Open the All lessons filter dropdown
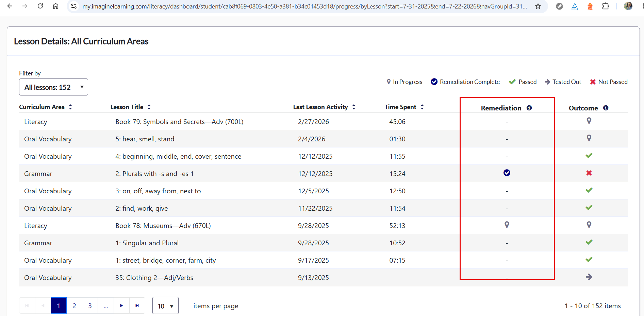 pos(53,87)
